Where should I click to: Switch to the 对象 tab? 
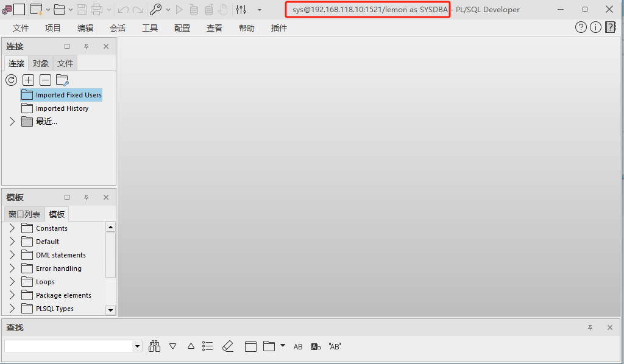tap(41, 63)
